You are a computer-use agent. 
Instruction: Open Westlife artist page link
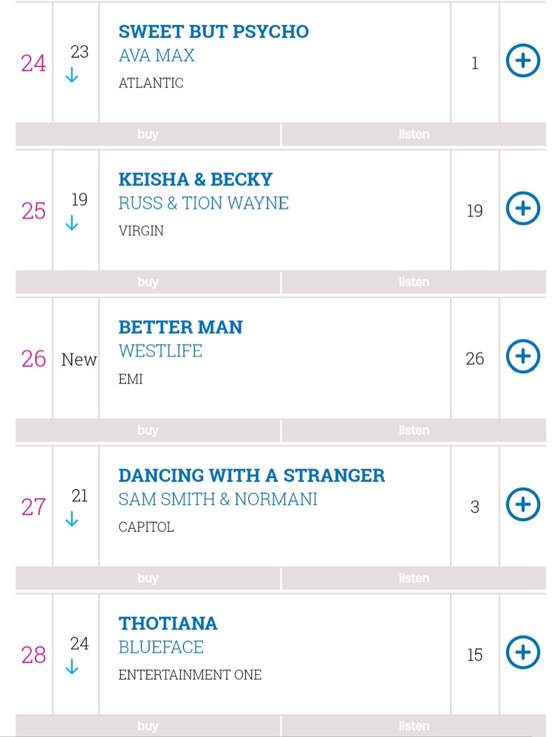point(161,351)
